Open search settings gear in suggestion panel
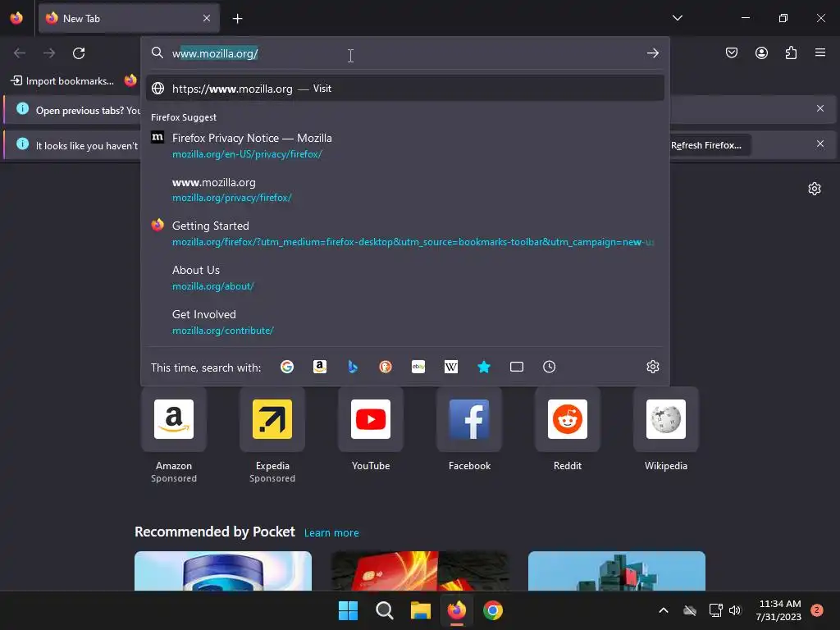Image resolution: width=840 pixels, height=630 pixels. (652, 367)
